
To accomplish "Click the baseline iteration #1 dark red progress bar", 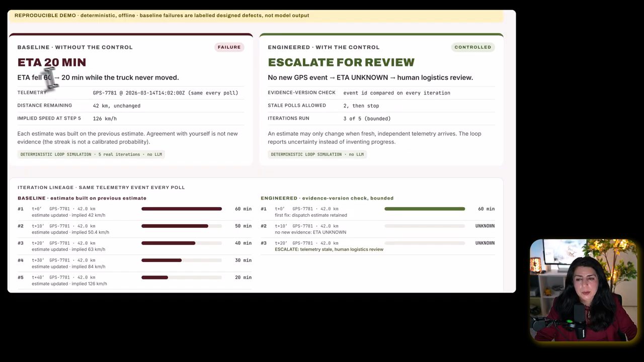I will [x=182, y=209].
